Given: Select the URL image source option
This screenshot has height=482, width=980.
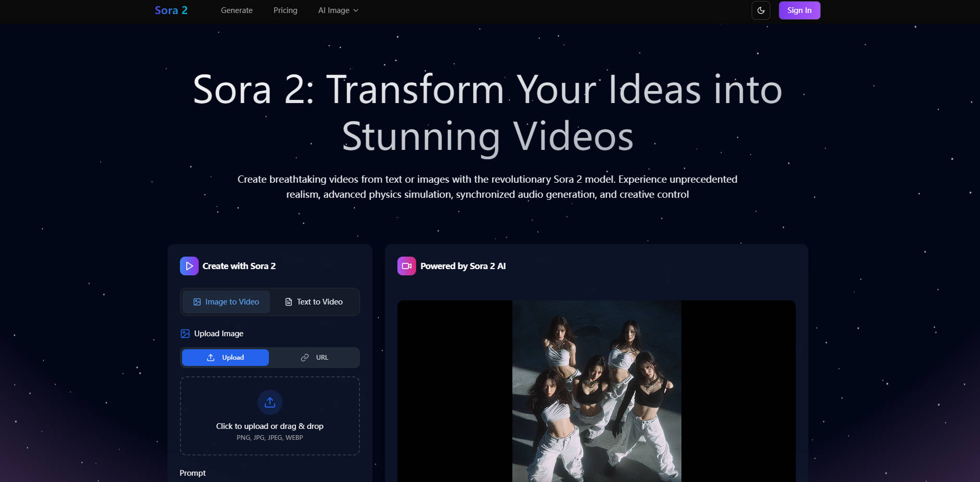Looking at the screenshot, I should (x=314, y=358).
